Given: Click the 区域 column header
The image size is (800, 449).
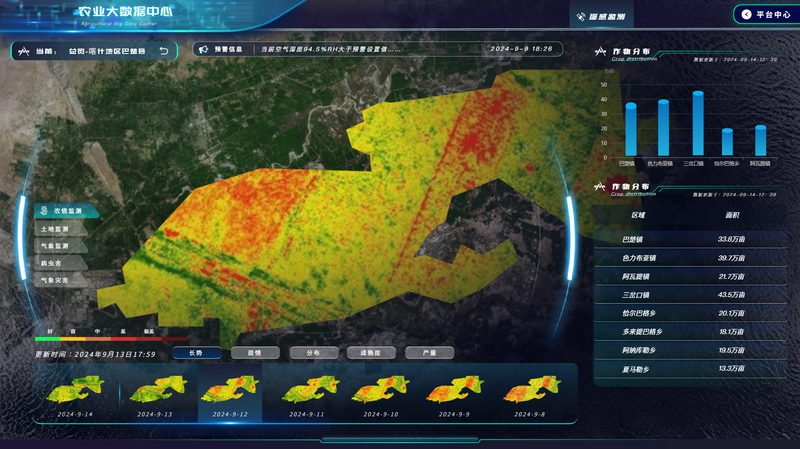Looking at the screenshot, I should point(638,215).
